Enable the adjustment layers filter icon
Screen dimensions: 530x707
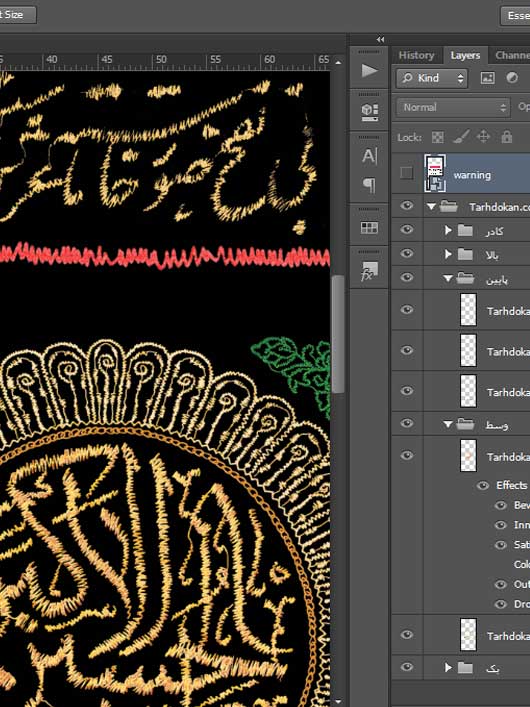(512, 78)
